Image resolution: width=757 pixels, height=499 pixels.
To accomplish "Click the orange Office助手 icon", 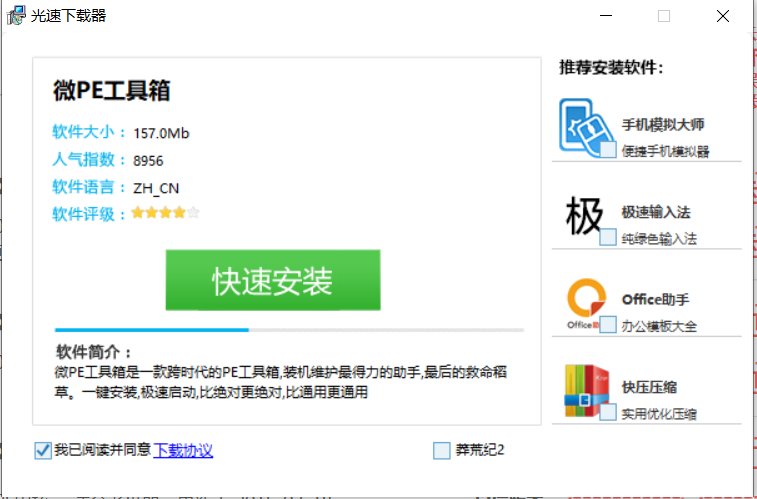I will 586,303.
